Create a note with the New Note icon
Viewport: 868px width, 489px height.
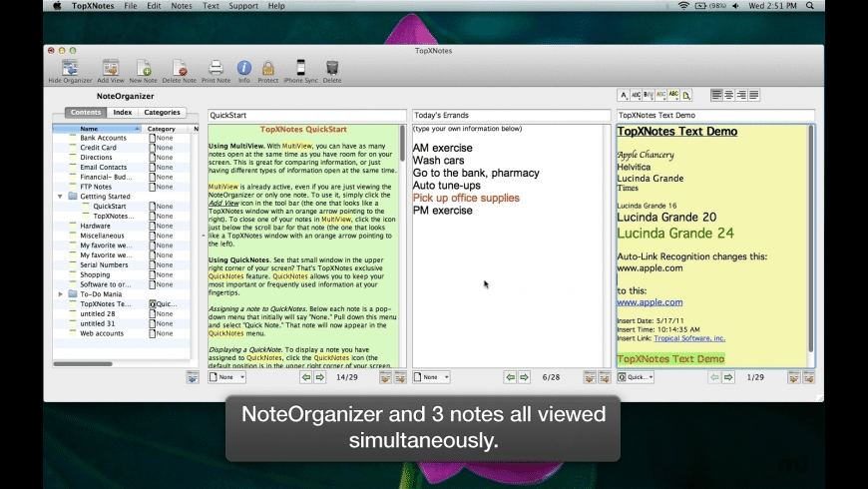(x=145, y=68)
